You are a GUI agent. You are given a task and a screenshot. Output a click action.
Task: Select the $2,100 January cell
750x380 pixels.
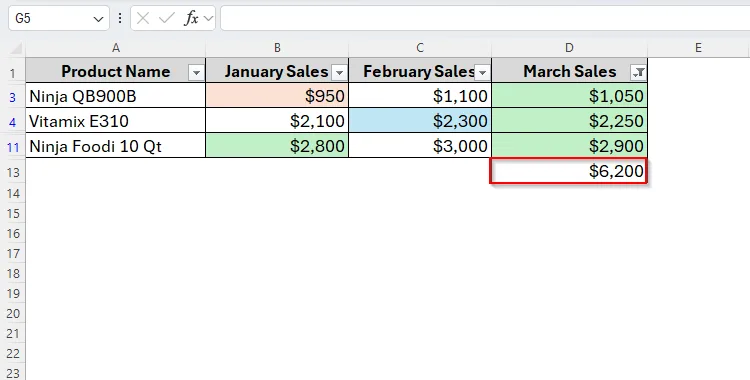[x=277, y=121]
